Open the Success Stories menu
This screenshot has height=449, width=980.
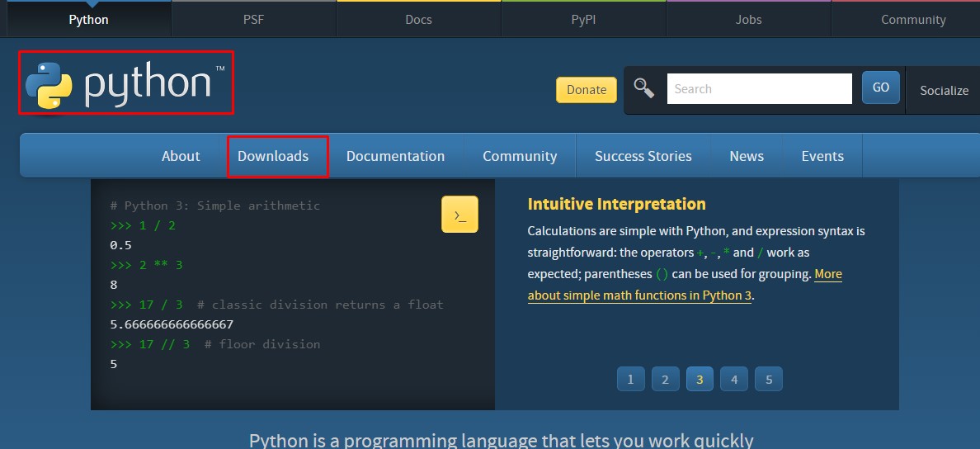point(643,156)
